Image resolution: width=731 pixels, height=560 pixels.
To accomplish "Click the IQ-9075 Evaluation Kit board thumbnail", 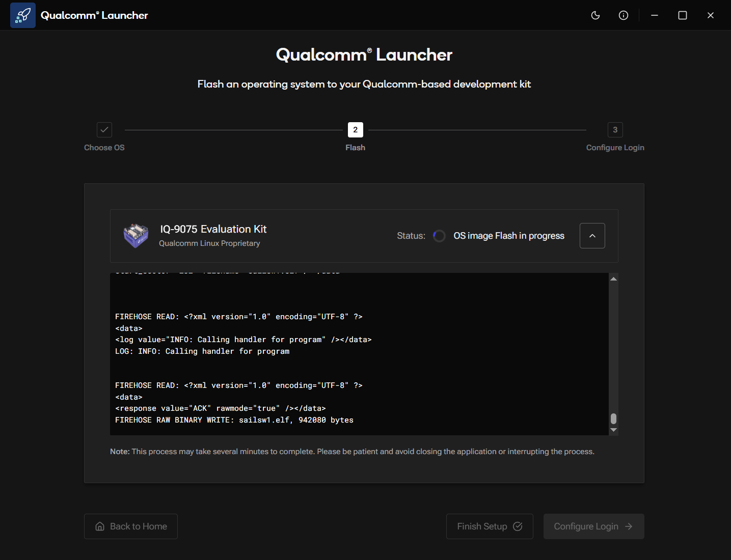I will 136,236.
